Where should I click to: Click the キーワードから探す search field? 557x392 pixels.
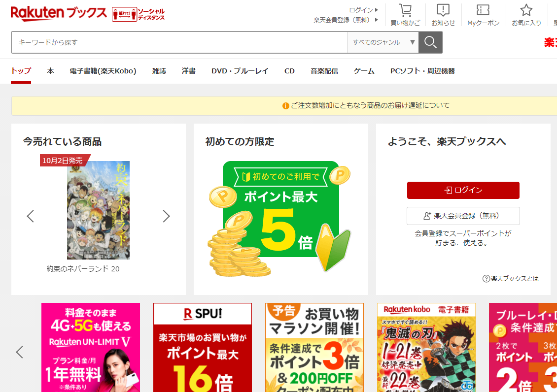coord(180,42)
